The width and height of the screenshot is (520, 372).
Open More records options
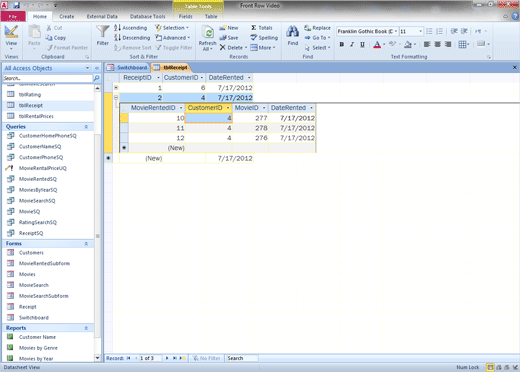click(263, 48)
